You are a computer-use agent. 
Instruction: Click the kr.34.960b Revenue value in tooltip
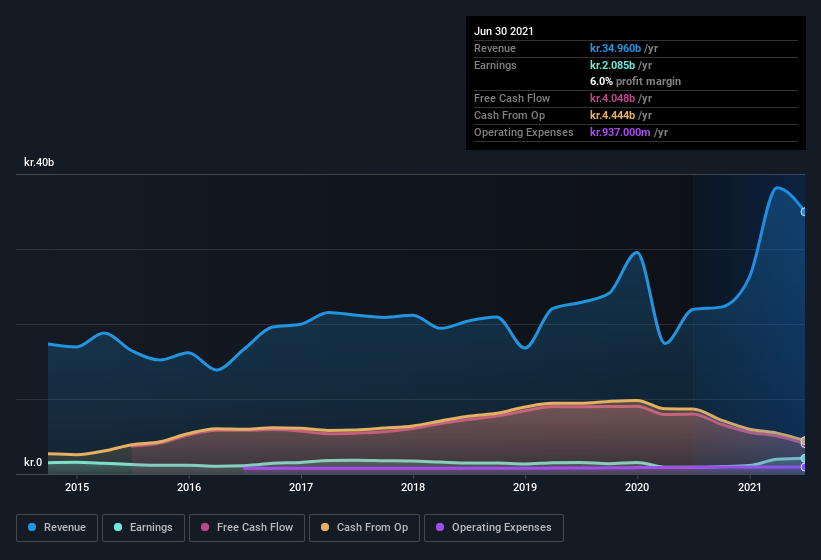tap(615, 48)
